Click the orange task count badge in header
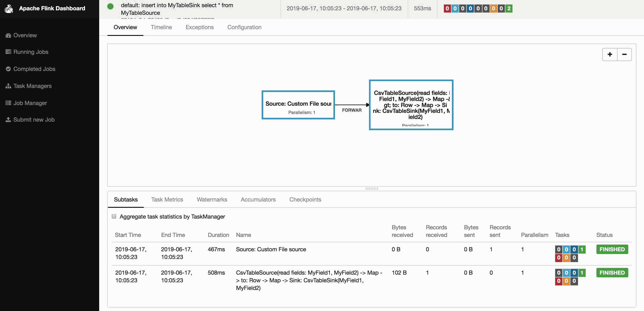 [493, 9]
